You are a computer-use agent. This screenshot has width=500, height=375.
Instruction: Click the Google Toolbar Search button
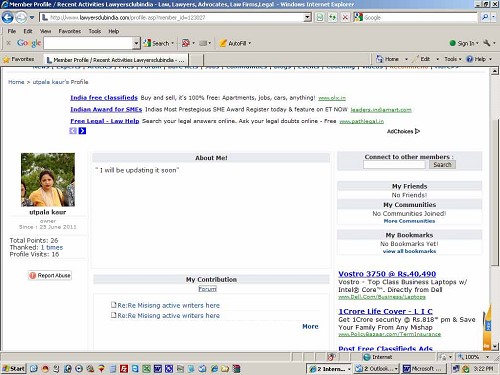pyautogui.click(x=158, y=43)
